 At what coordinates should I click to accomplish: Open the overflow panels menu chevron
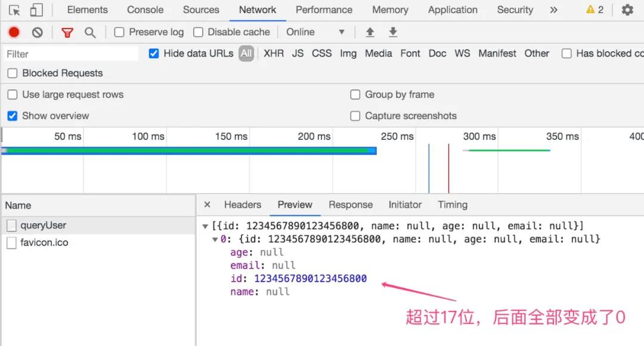coord(553,10)
